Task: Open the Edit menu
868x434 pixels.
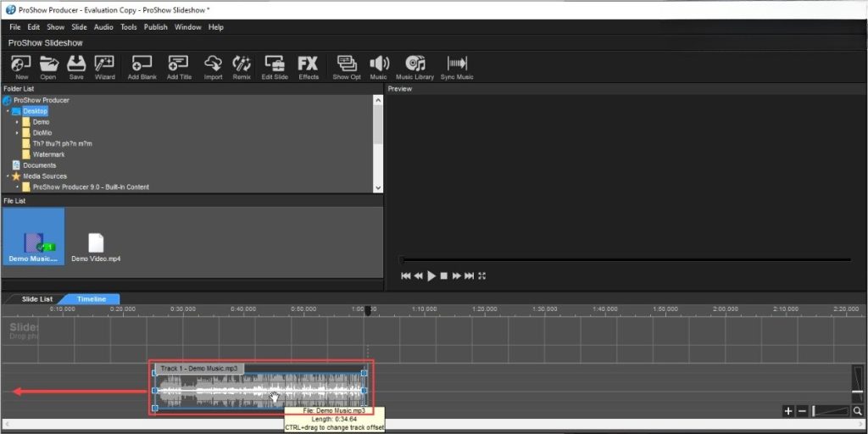Action: tap(34, 26)
